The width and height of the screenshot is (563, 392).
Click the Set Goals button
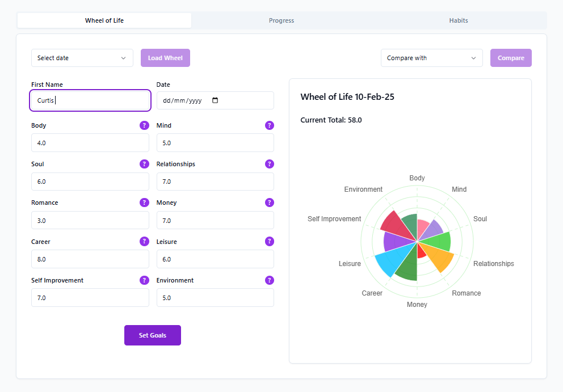(x=152, y=335)
